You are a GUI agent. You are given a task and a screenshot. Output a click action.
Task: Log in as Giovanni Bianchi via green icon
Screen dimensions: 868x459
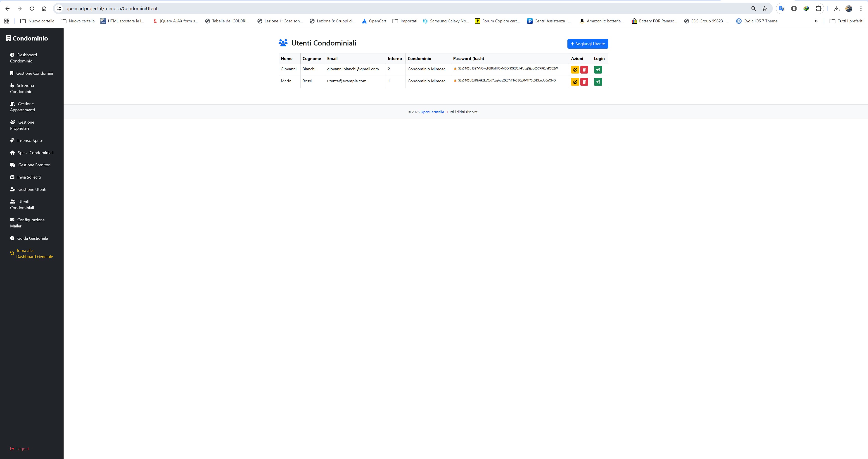(x=598, y=70)
